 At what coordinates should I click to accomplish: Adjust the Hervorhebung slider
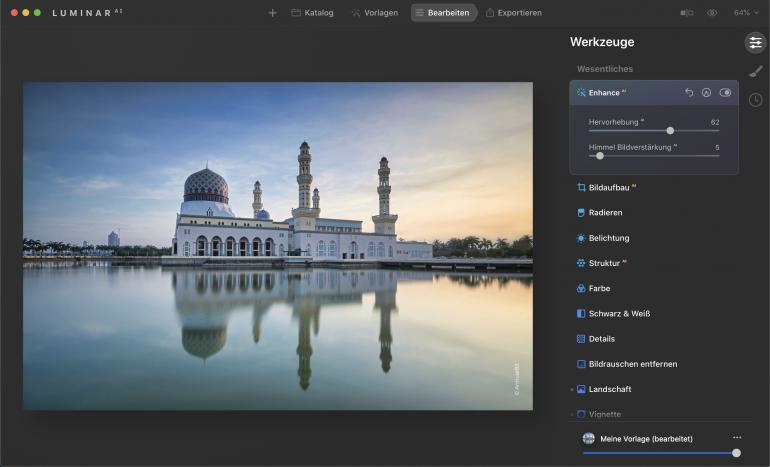pyautogui.click(x=670, y=131)
